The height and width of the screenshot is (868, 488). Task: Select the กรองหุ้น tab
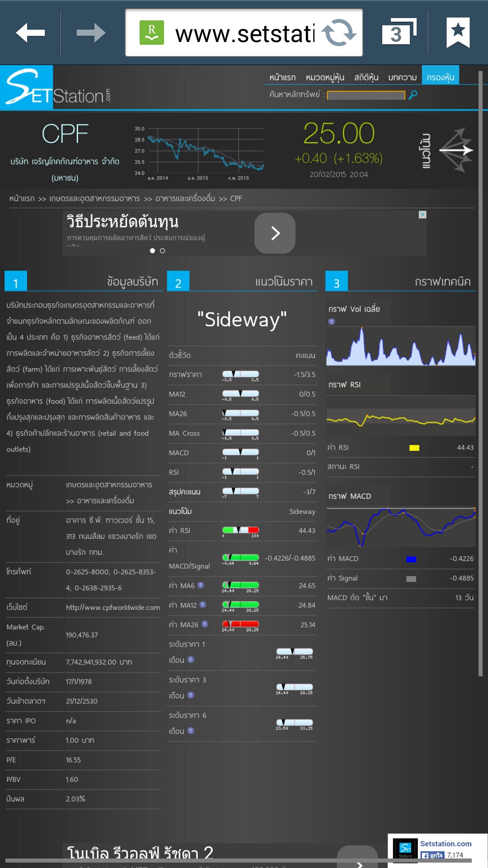pyautogui.click(x=441, y=75)
